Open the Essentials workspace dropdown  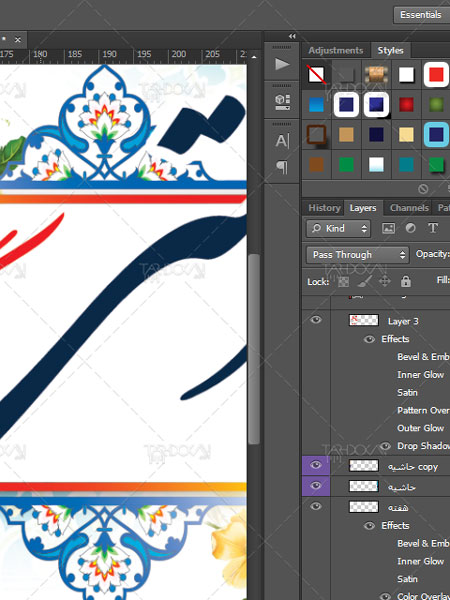pyautogui.click(x=422, y=15)
